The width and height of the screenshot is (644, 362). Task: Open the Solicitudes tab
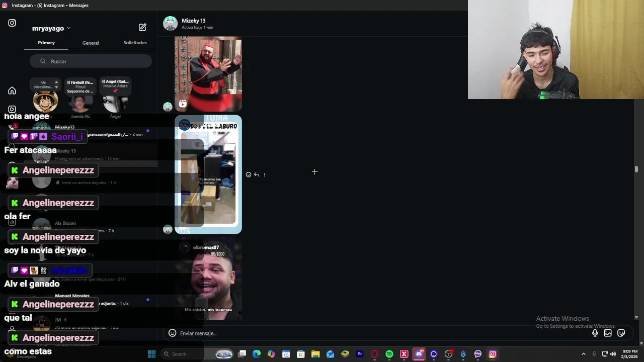tap(135, 43)
